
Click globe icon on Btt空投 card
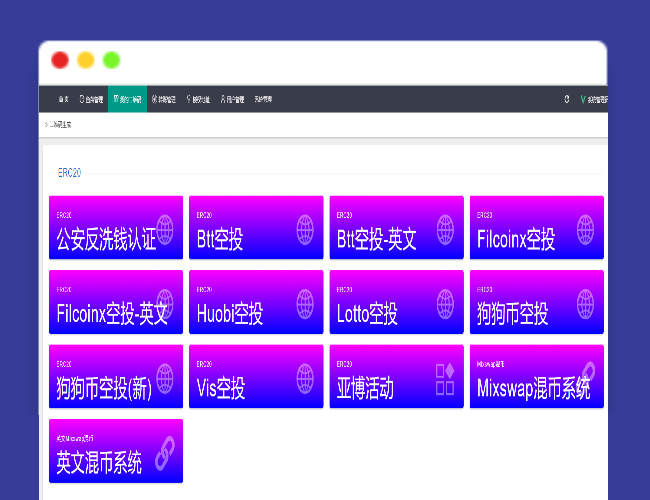pos(305,229)
